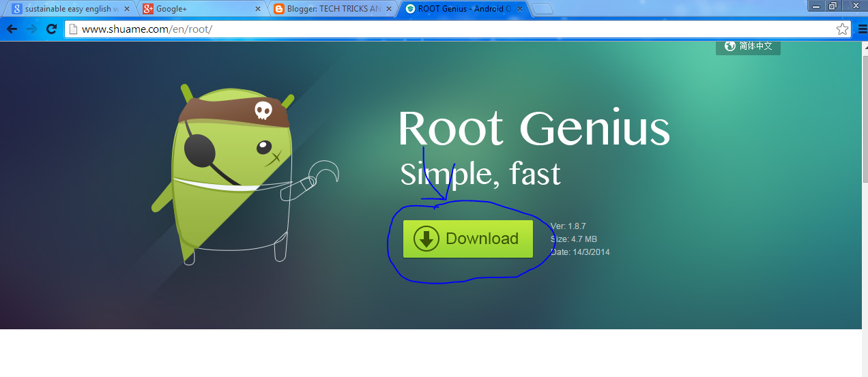Click the Root Genius heading text
Screen dimensions: 868x377
[x=534, y=128]
